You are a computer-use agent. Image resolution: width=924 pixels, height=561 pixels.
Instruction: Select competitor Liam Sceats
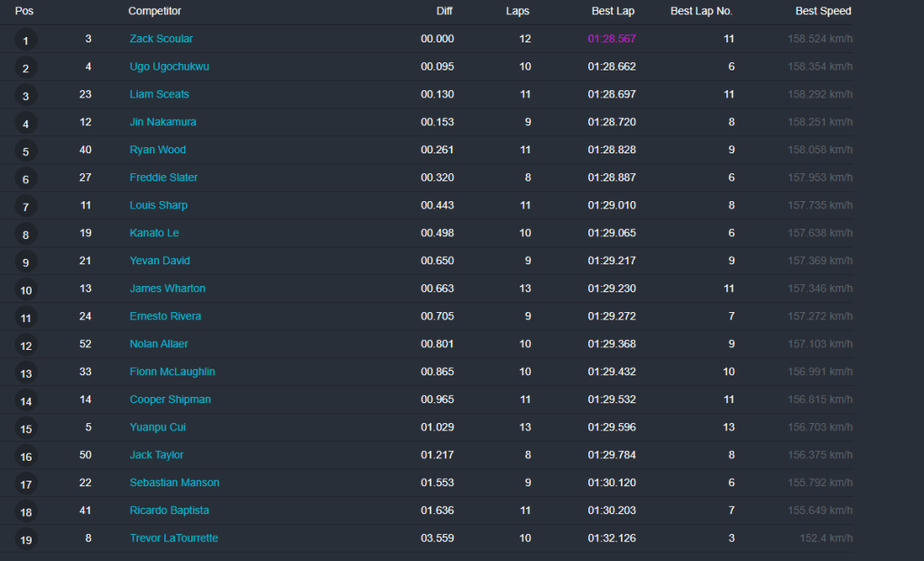(159, 95)
